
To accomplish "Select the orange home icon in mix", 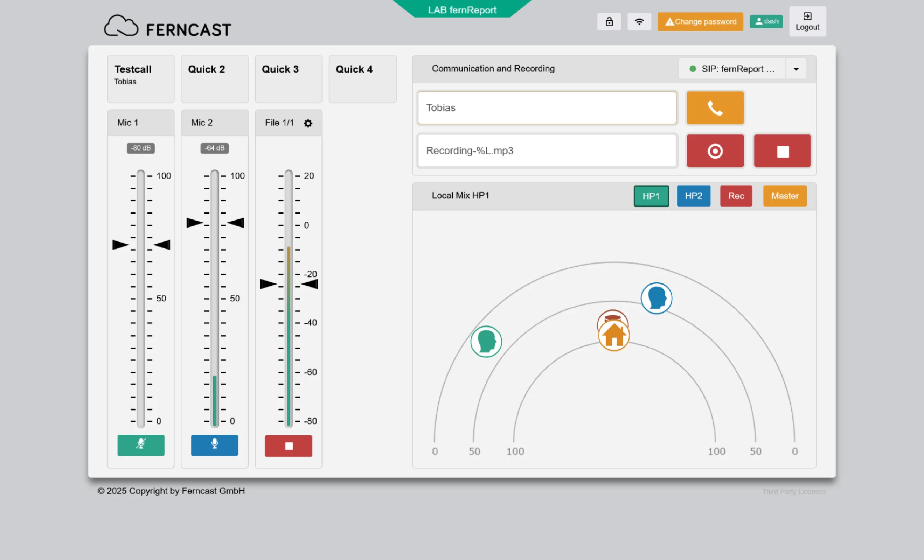I will point(613,336).
